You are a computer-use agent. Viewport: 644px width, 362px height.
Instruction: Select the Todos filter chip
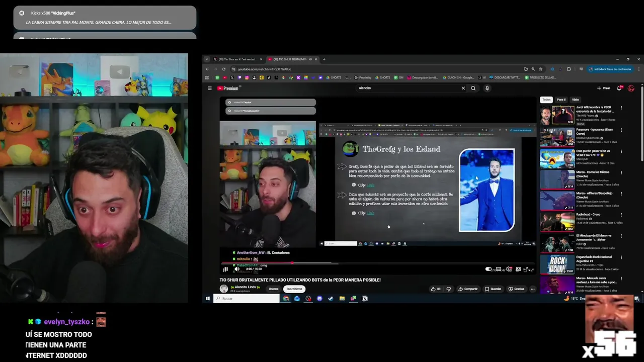(546, 100)
